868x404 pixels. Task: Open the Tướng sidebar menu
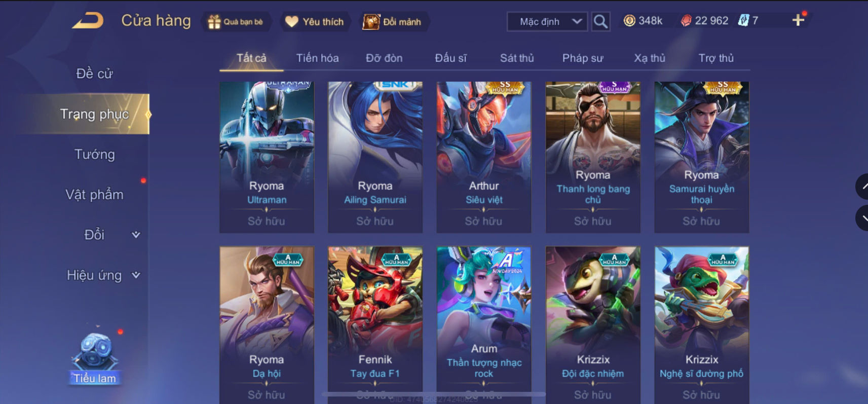click(95, 154)
